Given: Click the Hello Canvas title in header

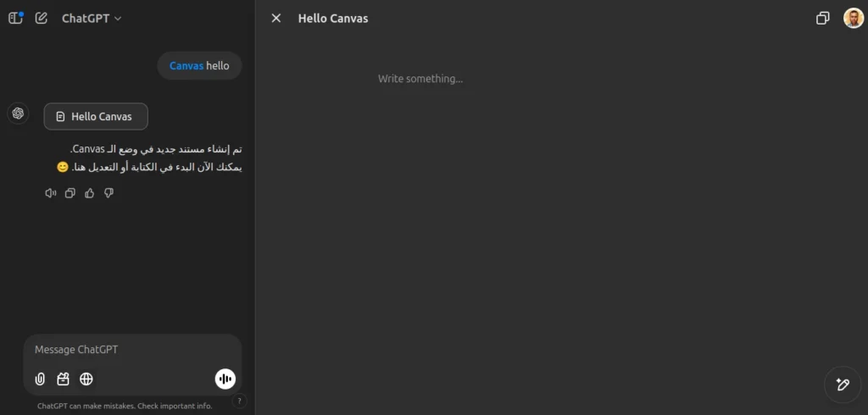Looking at the screenshot, I should [x=333, y=19].
